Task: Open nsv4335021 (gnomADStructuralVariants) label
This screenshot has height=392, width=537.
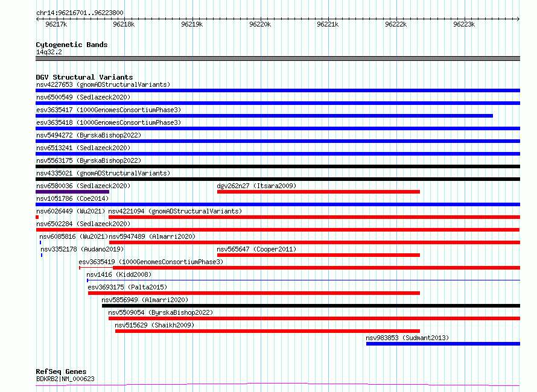Action: [103, 173]
